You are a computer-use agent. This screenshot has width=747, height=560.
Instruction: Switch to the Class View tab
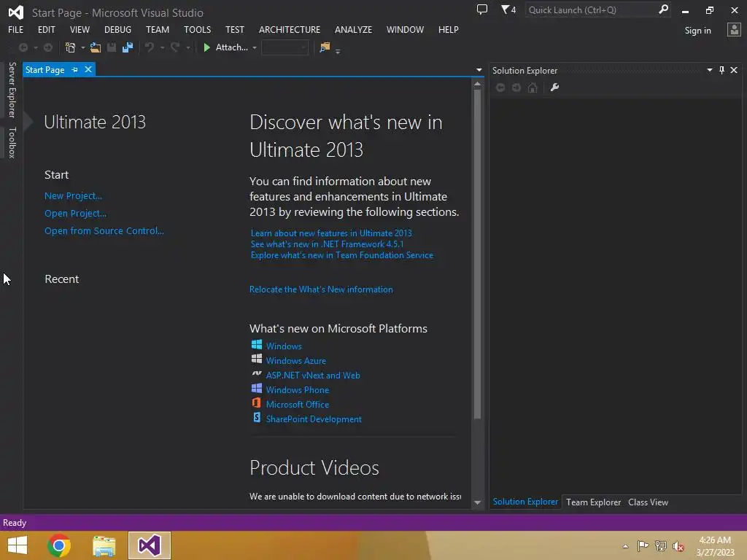click(x=648, y=502)
